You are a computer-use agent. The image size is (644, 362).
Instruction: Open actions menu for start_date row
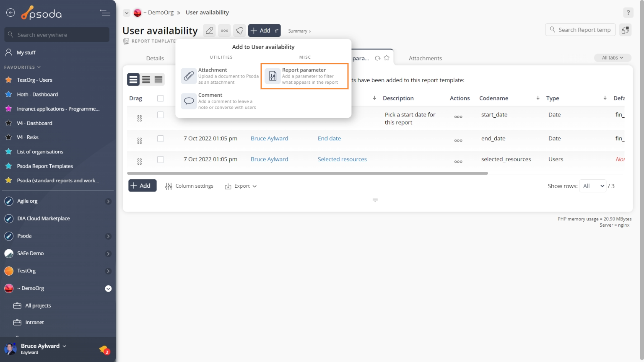(458, 117)
